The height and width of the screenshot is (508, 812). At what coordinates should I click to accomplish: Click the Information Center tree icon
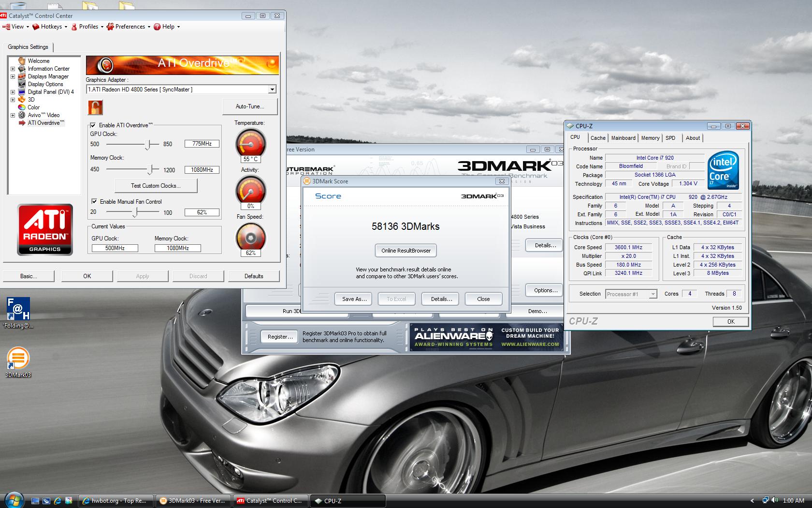22,69
